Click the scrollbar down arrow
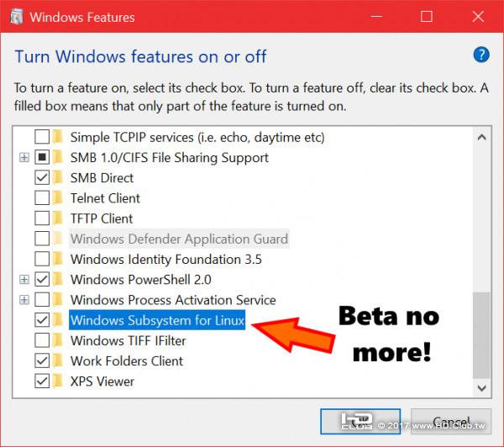The height and width of the screenshot is (447, 504). [481, 388]
